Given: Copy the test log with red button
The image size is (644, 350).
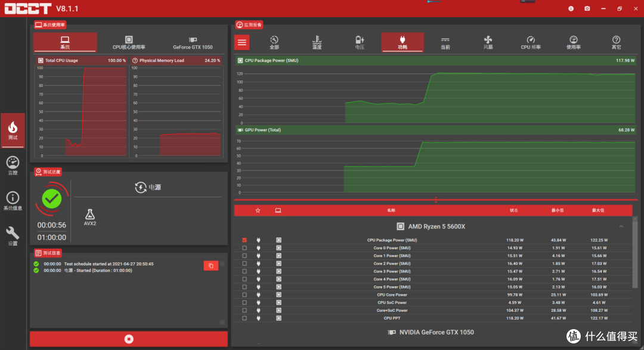Looking at the screenshot, I should coord(210,266).
